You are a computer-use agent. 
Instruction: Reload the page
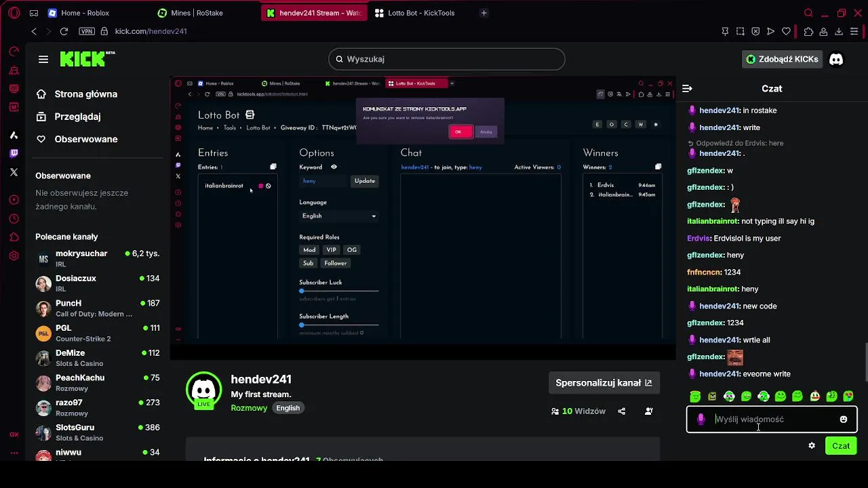(x=64, y=31)
